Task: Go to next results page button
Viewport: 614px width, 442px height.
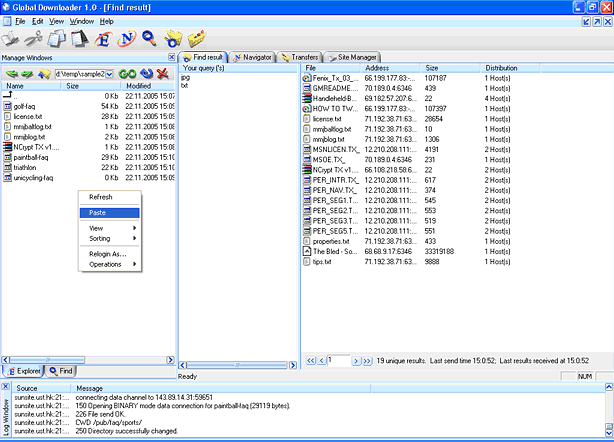Action: [x=356, y=361]
